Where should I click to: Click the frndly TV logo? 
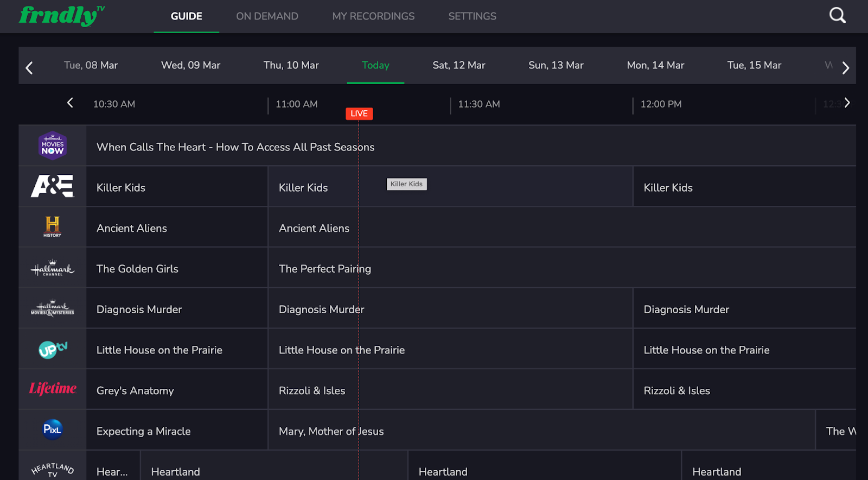pos(62,16)
